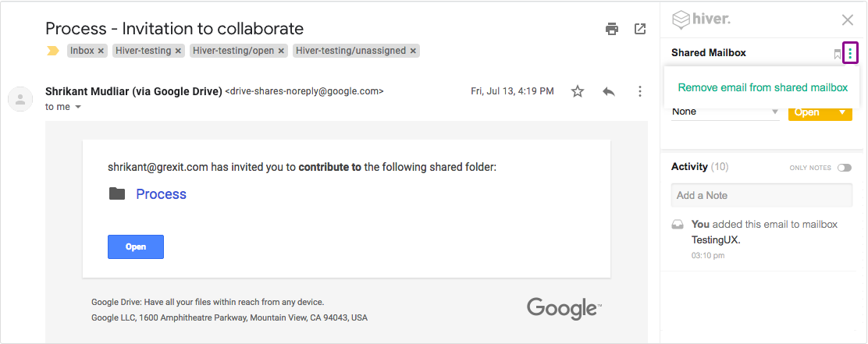This screenshot has height=344, width=868.
Task: Open the email's more options menu
Action: point(640,91)
